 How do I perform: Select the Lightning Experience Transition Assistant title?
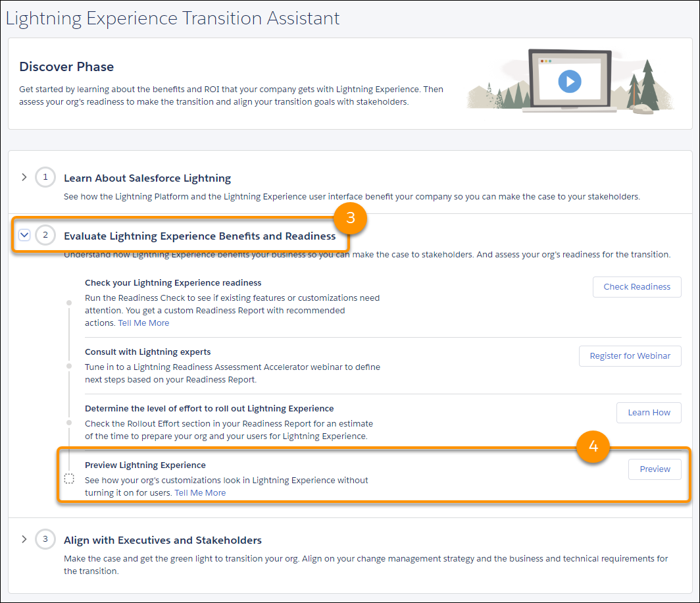click(172, 18)
